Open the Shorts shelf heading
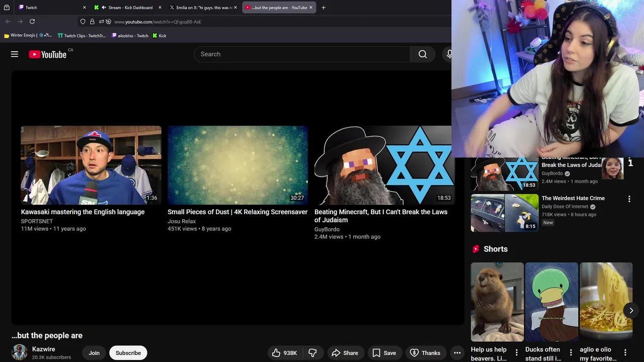 (x=496, y=249)
